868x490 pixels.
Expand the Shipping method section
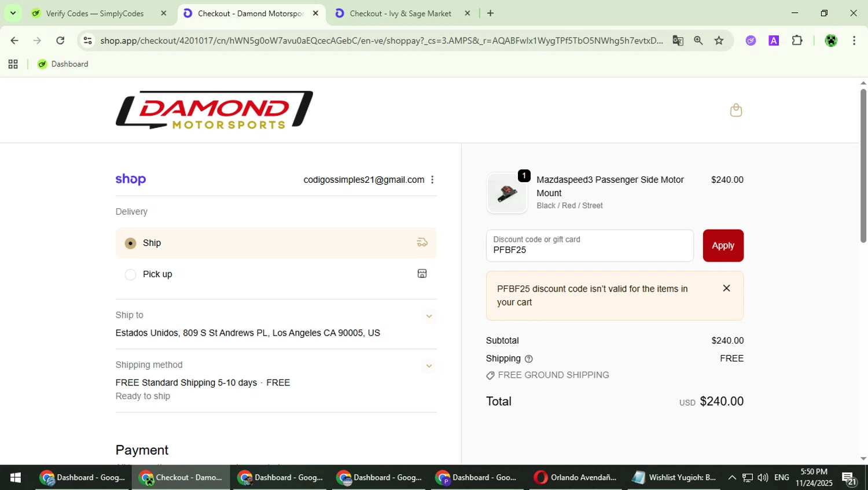click(429, 366)
